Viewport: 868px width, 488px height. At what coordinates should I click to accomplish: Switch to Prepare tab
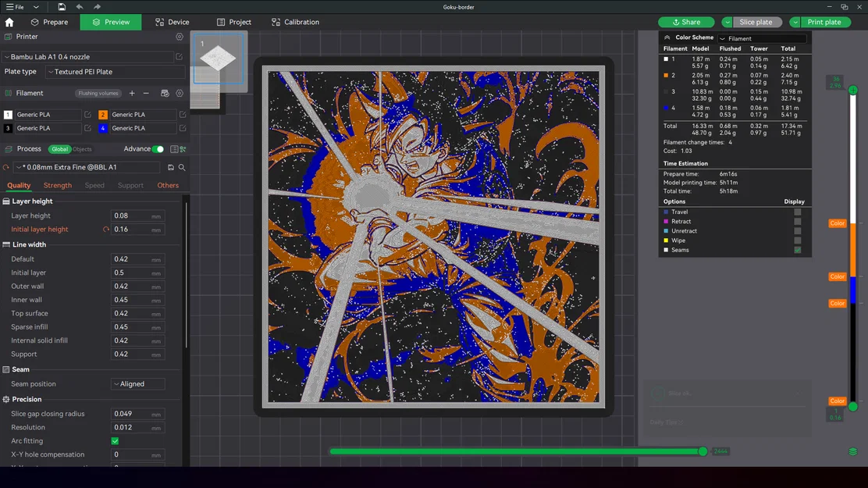coord(50,22)
